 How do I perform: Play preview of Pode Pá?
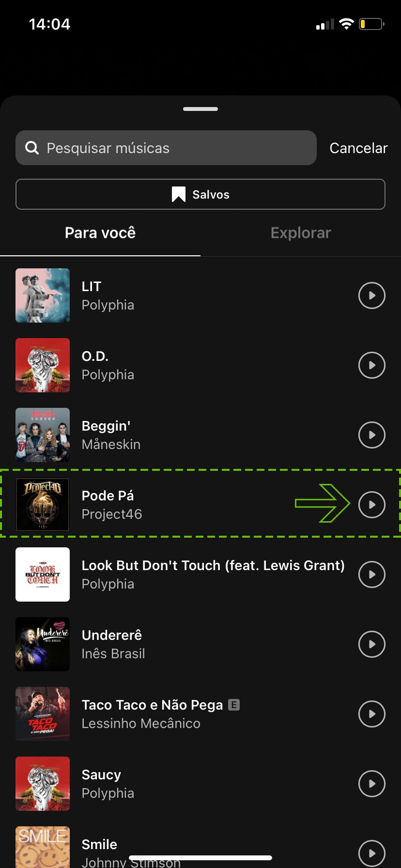[371, 505]
